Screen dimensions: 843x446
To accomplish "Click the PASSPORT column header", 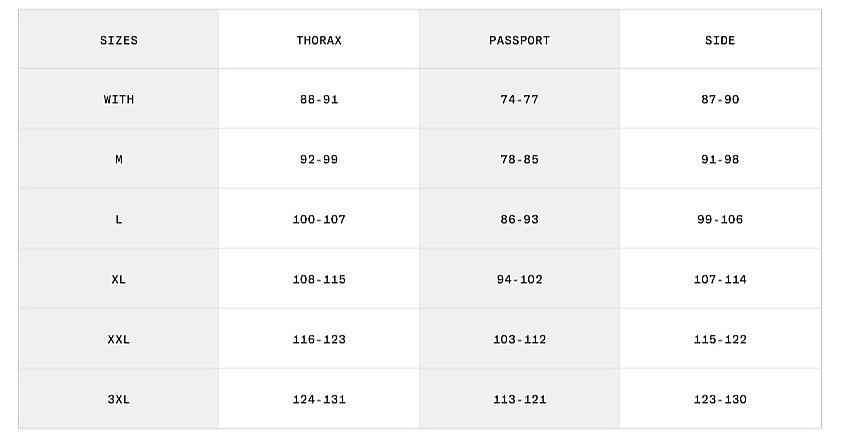I will click(519, 41).
